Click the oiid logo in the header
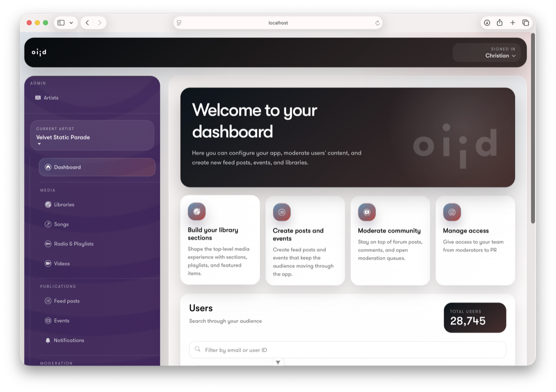 (38, 52)
